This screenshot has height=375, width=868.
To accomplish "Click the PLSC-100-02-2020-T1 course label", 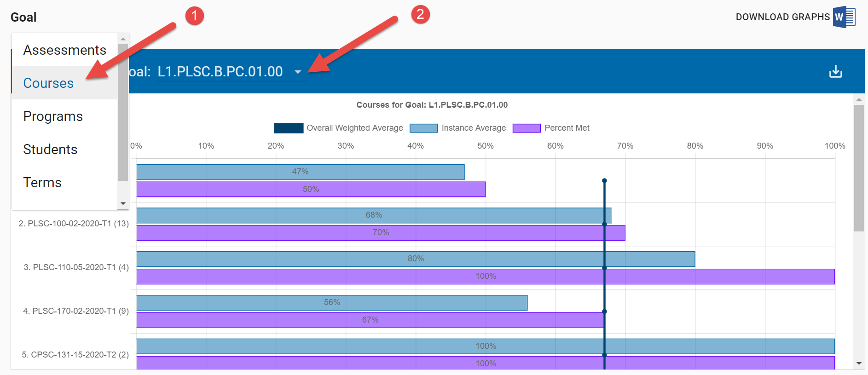I will pyautogui.click(x=74, y=224).
